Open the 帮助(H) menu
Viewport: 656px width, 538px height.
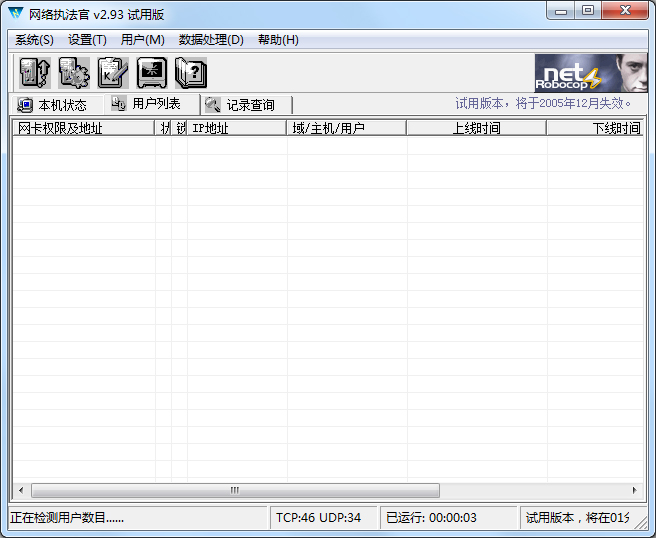(x=278, y=40)
